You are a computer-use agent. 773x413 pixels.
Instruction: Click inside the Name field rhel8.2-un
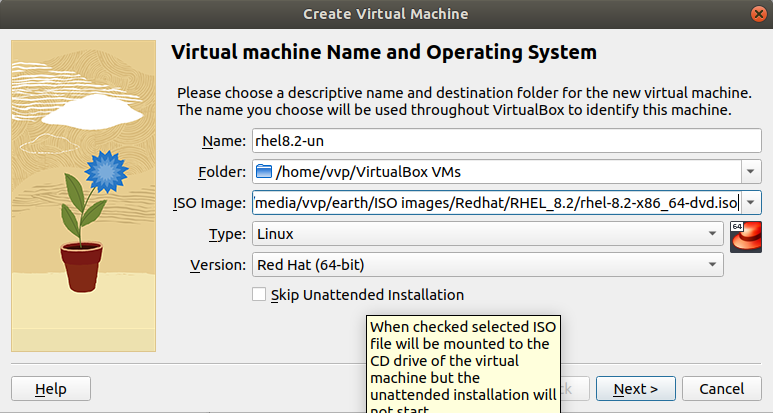pyautogui.click(x=507, y=141)
